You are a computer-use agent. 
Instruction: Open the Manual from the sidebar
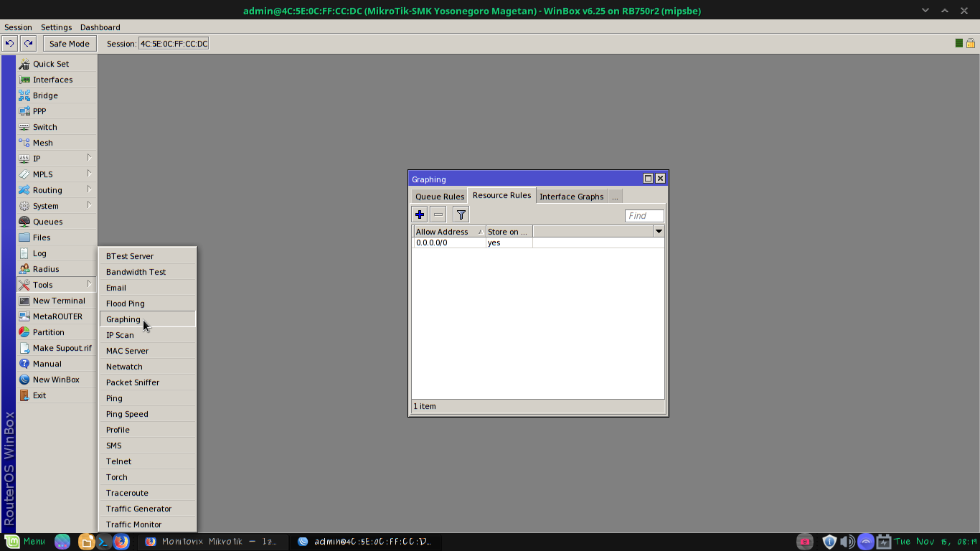coord(57,364)
